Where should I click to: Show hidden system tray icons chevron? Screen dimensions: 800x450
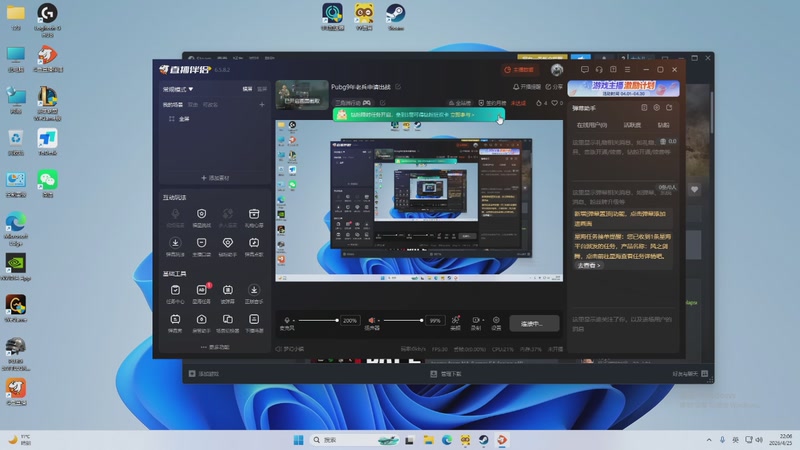(709, 440)
